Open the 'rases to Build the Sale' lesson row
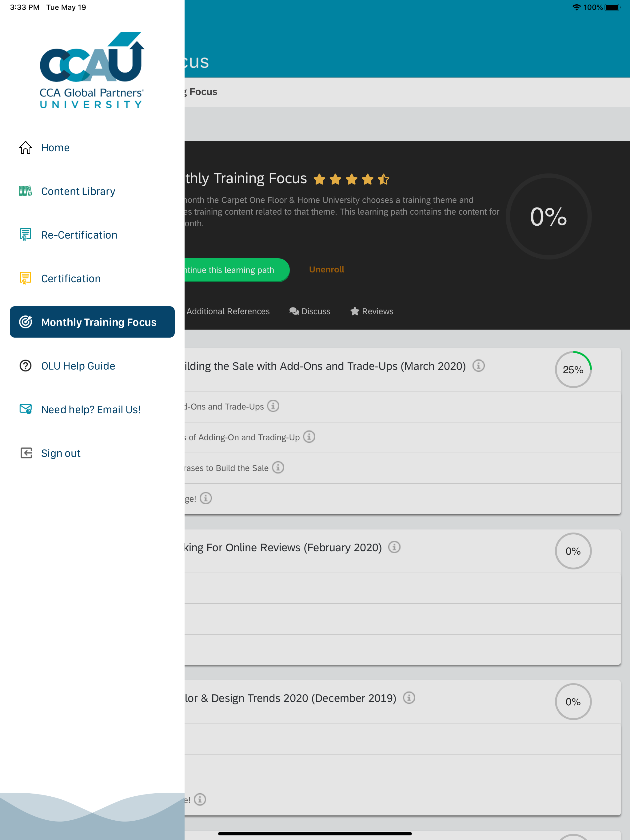This screenshot has width=630, height=840. click(x=402, y=468)
